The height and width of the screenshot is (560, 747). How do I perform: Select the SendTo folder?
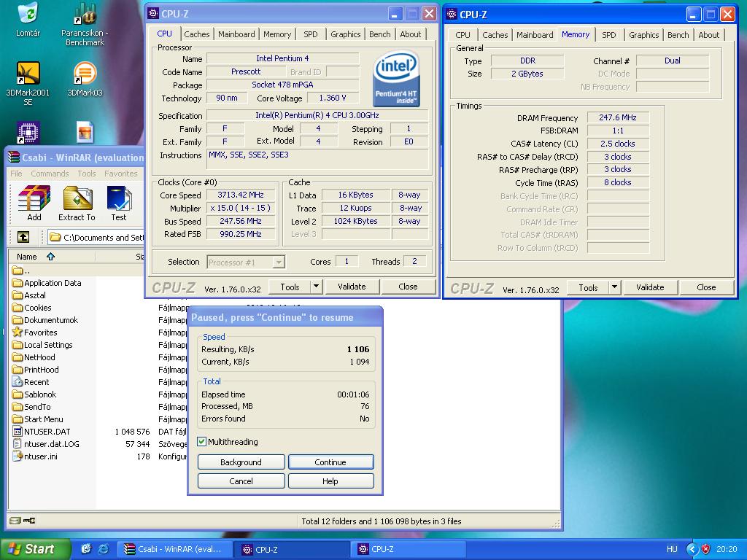[31, 407]
